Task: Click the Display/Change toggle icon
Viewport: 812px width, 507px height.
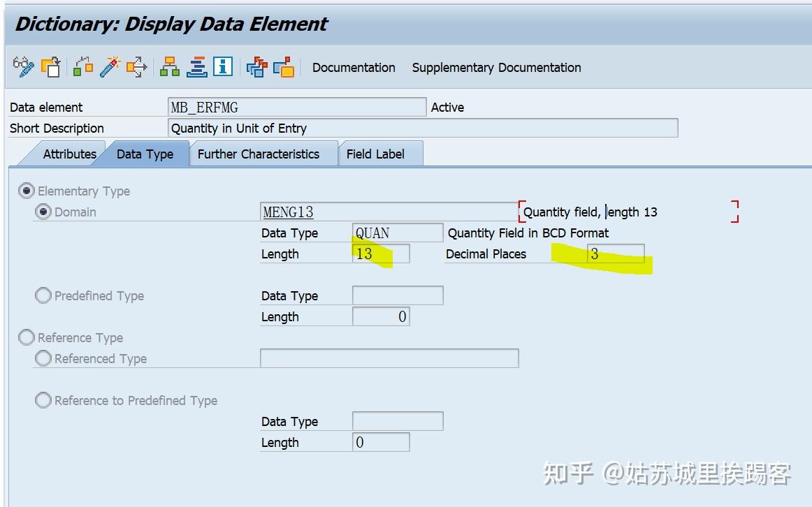Action: click(x=23, y=67)
